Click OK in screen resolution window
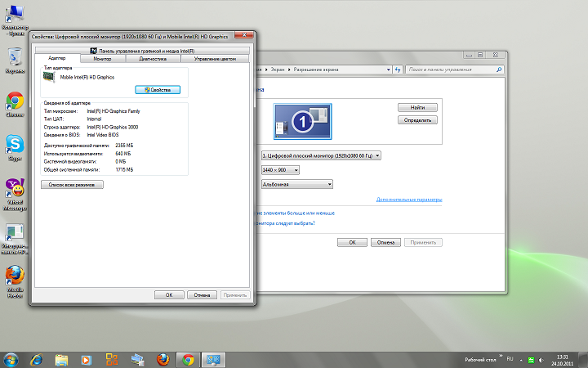The width and height of the screenshot is (588, 368). 352,242
